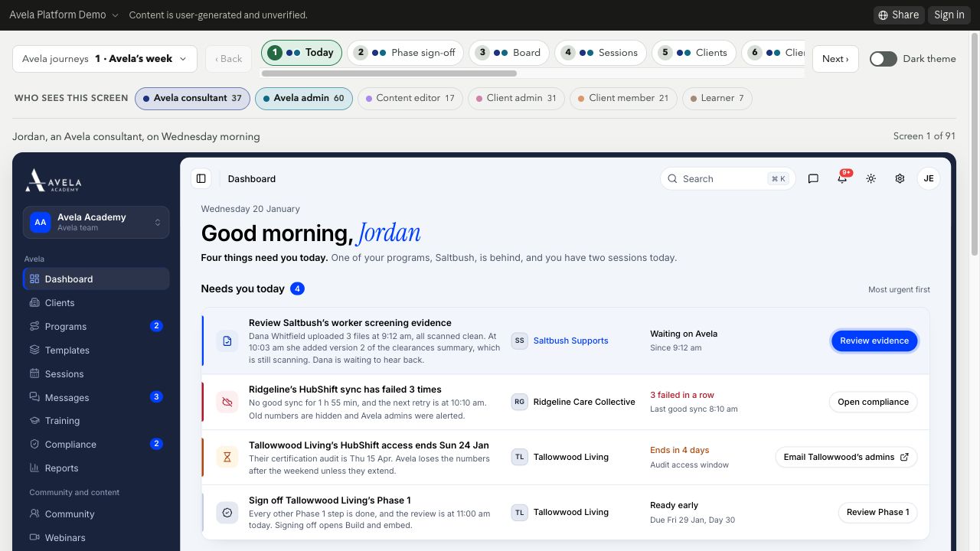Select the Today journey step

coord(302,53)
